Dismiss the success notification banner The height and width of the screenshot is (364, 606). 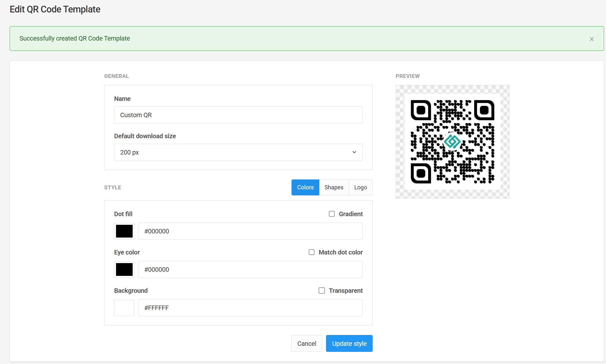(592, 39)
